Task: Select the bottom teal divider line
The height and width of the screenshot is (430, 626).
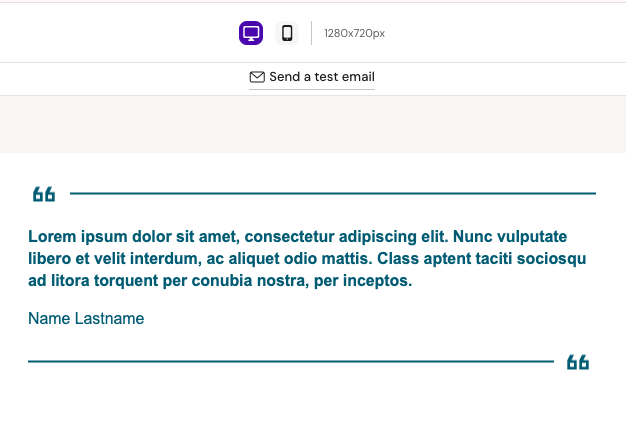Action: click(x=290, y=361)
